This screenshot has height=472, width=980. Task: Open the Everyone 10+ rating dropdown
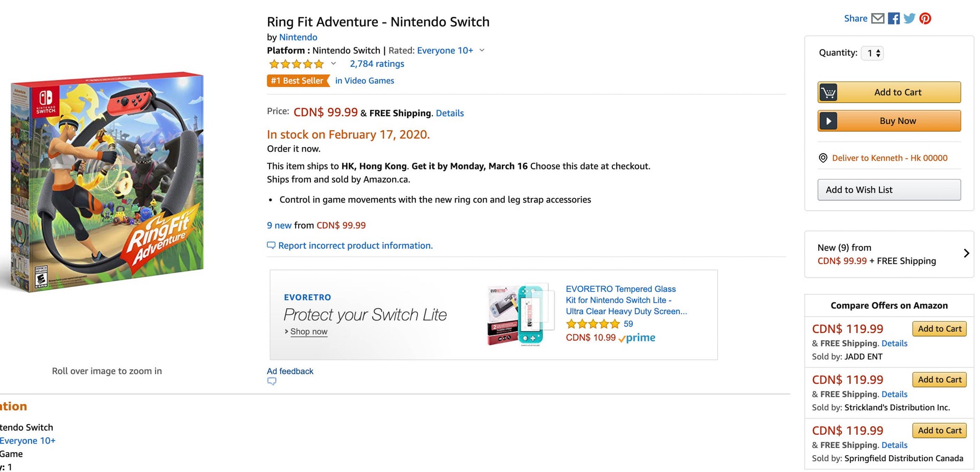pyautogui.click(x=482, y=51)
